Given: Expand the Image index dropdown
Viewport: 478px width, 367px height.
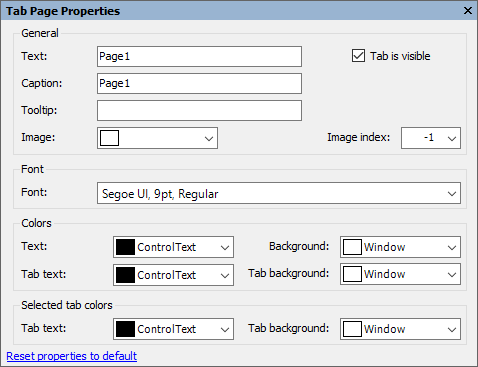Looking at the screenshot, I should tap(452, 138).
